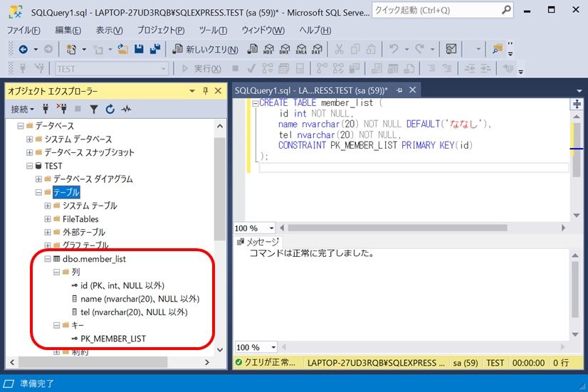Open the Object Explorer window position dropdown

coord(192,90)
